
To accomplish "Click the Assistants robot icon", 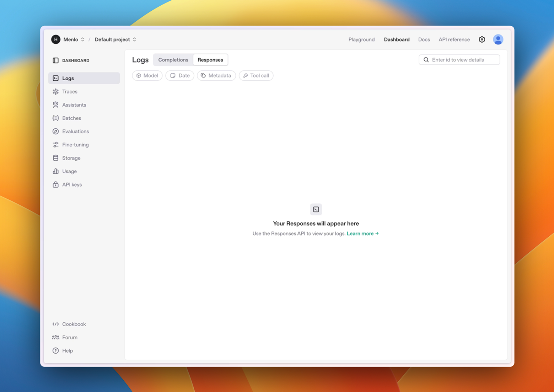I will 55,105.
